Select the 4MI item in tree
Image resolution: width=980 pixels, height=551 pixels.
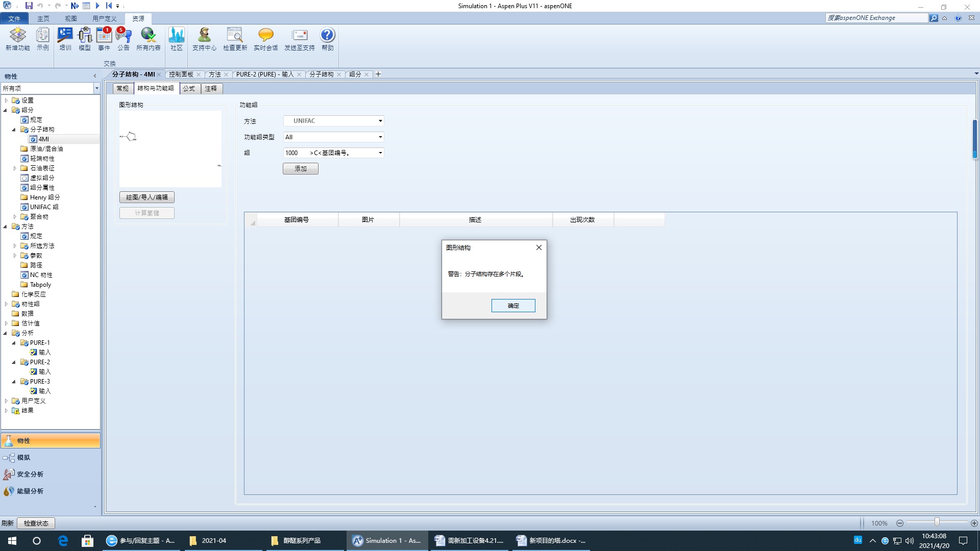(44, 139)
